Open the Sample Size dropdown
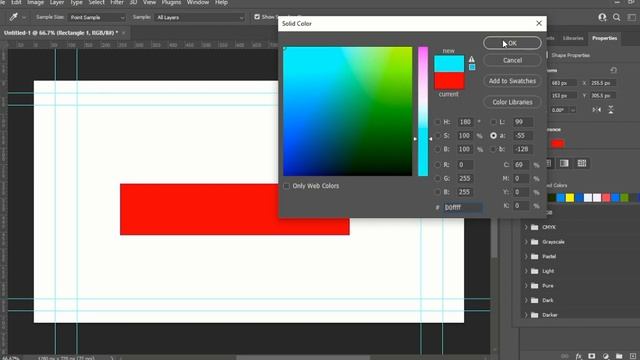 [97, 18]
